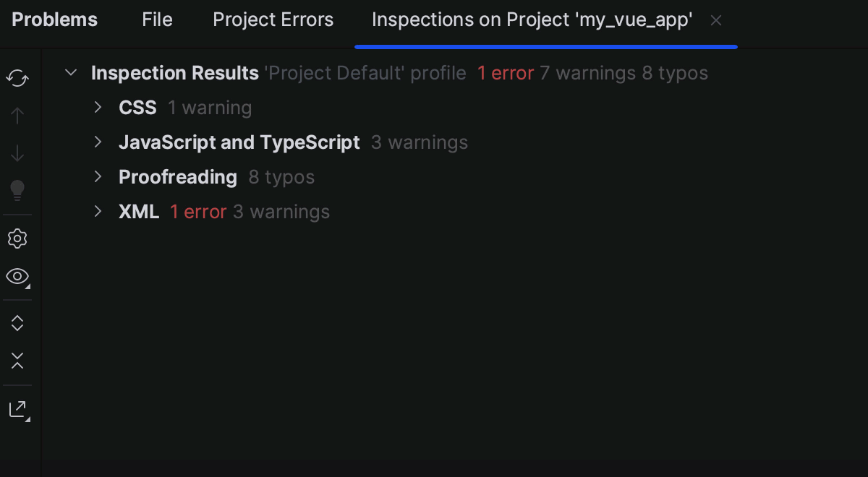Image resolution: width=868 pixels, height=477 pixels.
Task: Close the Inspections on Project tab
Action: (x=715, y=20)
